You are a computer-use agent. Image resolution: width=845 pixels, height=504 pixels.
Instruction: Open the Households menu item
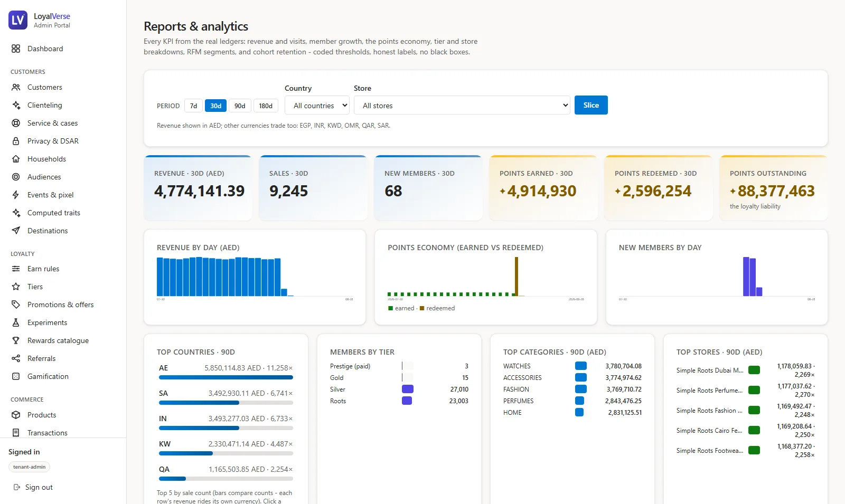(x=63, y=159)
